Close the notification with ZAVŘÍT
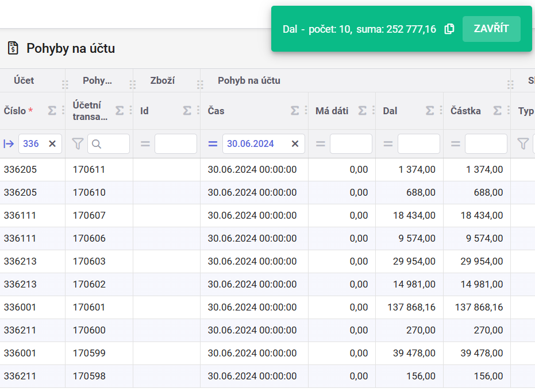Screen dimensions: 535x392 tap(491, 29)
